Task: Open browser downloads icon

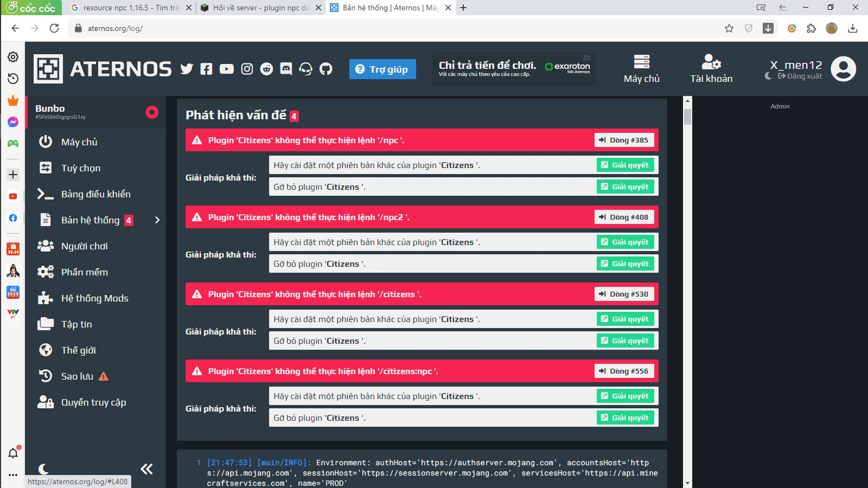Action: pyautogui.click(x=853, y=28)
